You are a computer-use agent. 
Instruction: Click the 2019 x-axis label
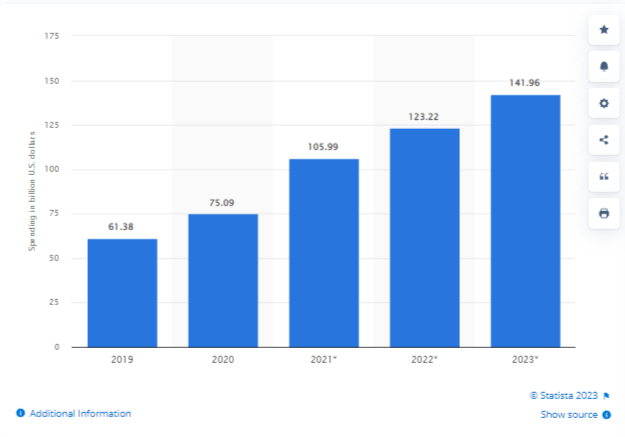[x=122, y=358]
